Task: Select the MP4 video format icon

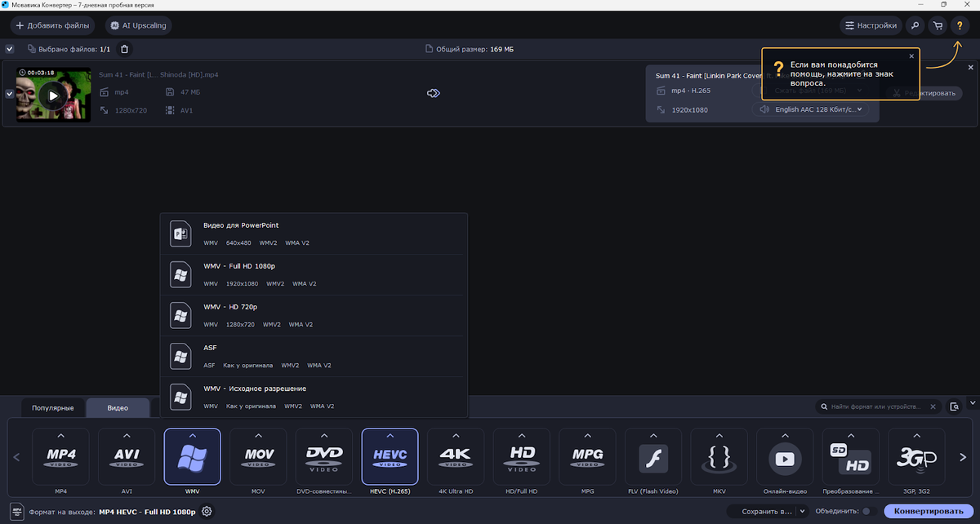Action: [x=60, y=457]
